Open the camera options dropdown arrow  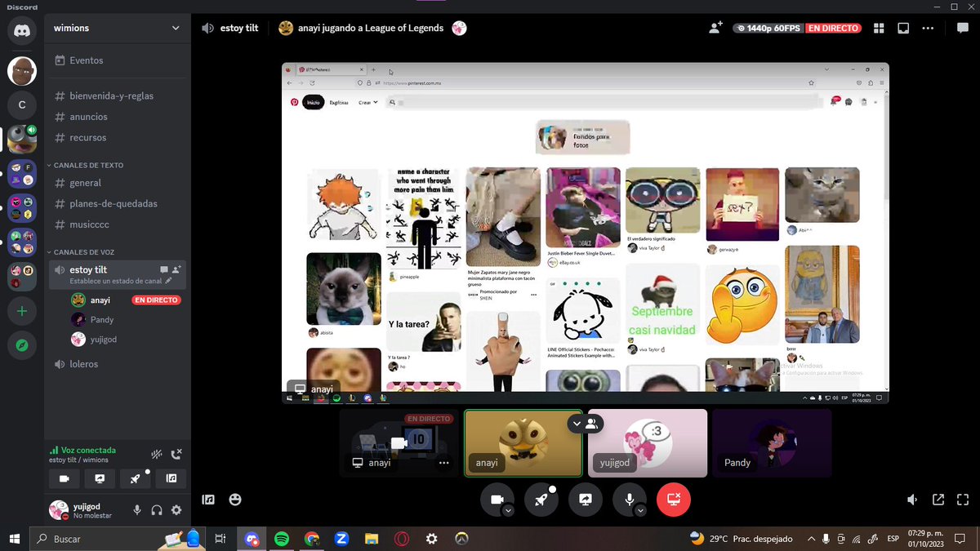tap(508, 511)
